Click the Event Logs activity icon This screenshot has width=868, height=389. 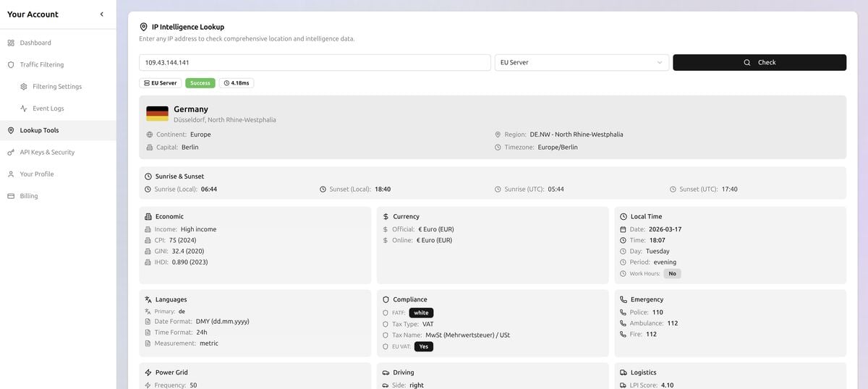coord(24,108)
